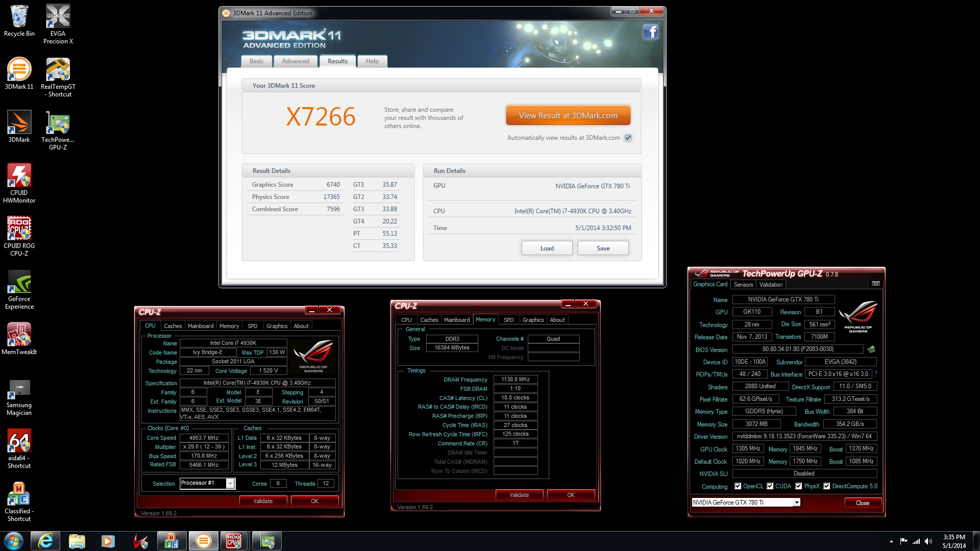The image size is (980, 551).
Task: Click Validate in left CPU-Z window
Action: click(263, 501)
